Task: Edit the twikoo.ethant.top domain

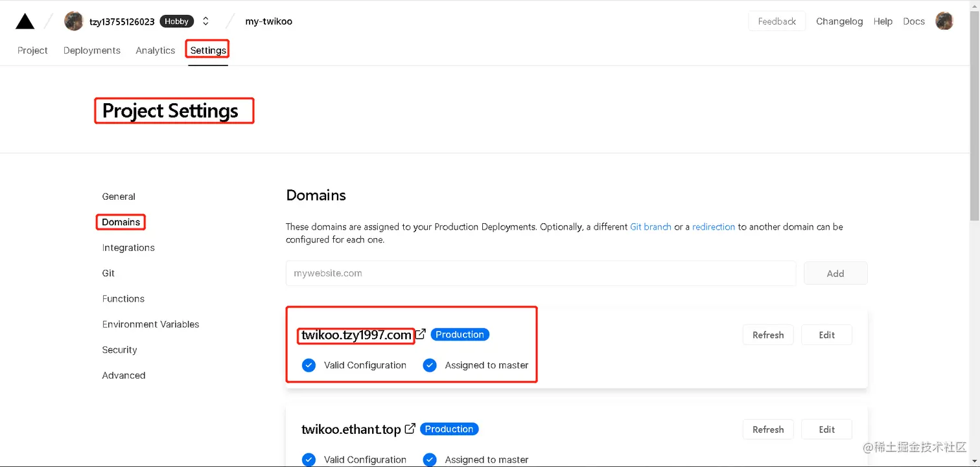Action: 826,429
